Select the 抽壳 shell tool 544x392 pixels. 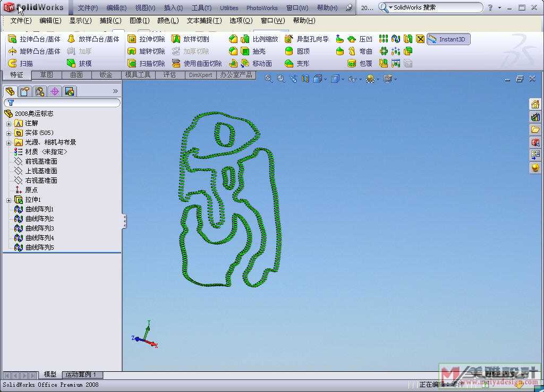pyautogui.click(x=253, y=52)
